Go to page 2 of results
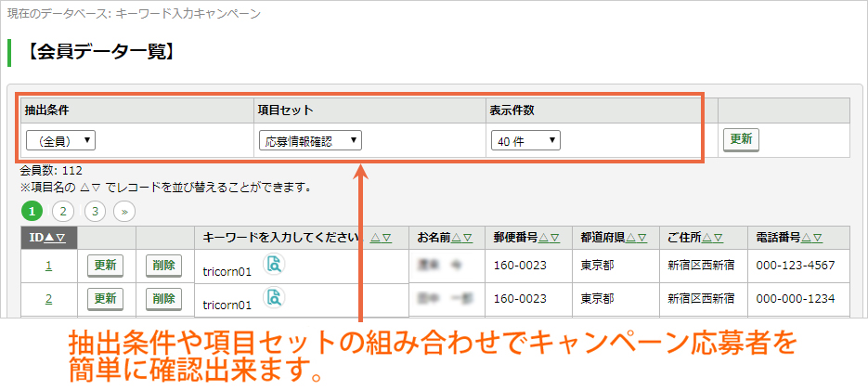868x390 pixels. coord(63,211)
